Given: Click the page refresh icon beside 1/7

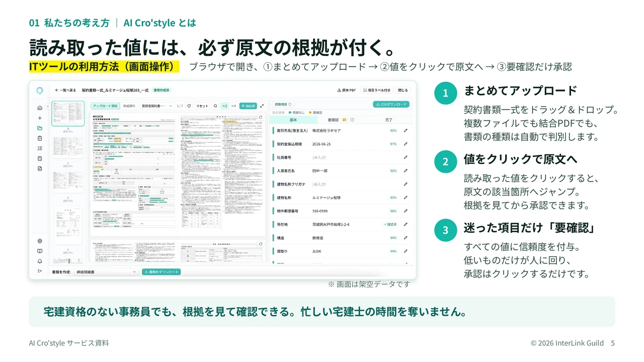Looking at the screenshot, I should (189, 106).
